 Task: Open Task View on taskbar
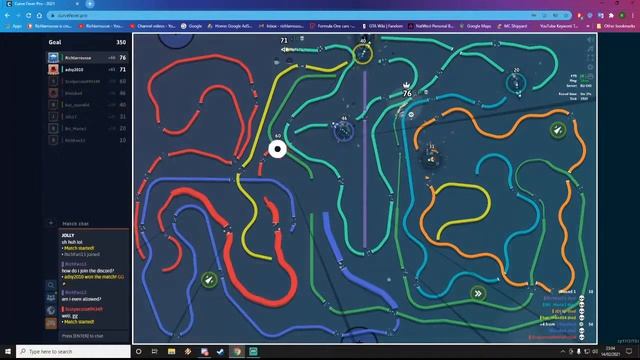[x=155, y=351]
